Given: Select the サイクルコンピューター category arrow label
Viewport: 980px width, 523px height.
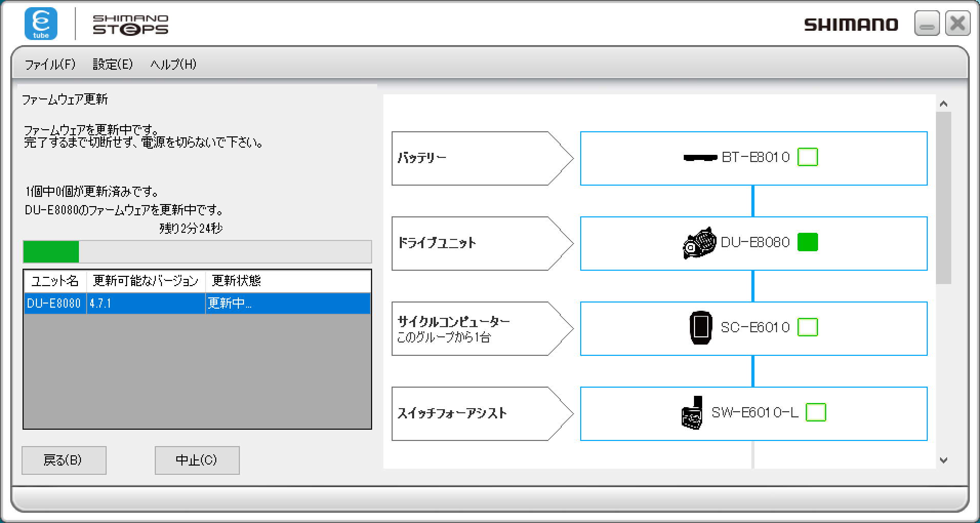Looking at the screenshot, I should click(481, 329).
